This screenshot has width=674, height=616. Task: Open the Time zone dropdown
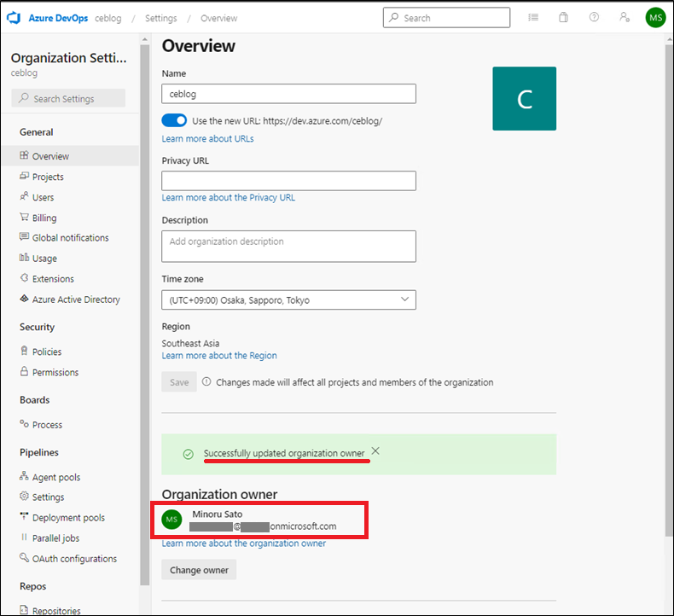coord(288,300)
